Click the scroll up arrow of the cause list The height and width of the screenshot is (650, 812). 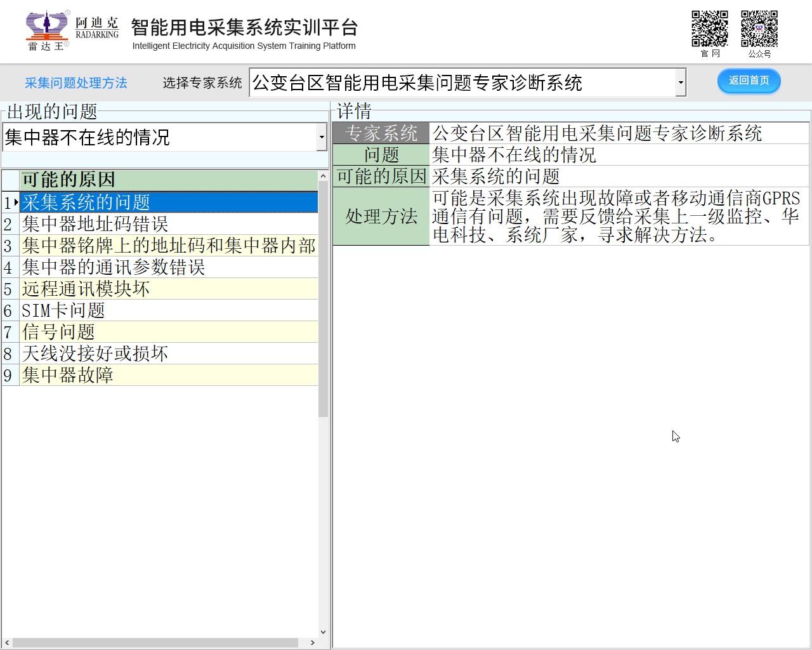point(323,176)
